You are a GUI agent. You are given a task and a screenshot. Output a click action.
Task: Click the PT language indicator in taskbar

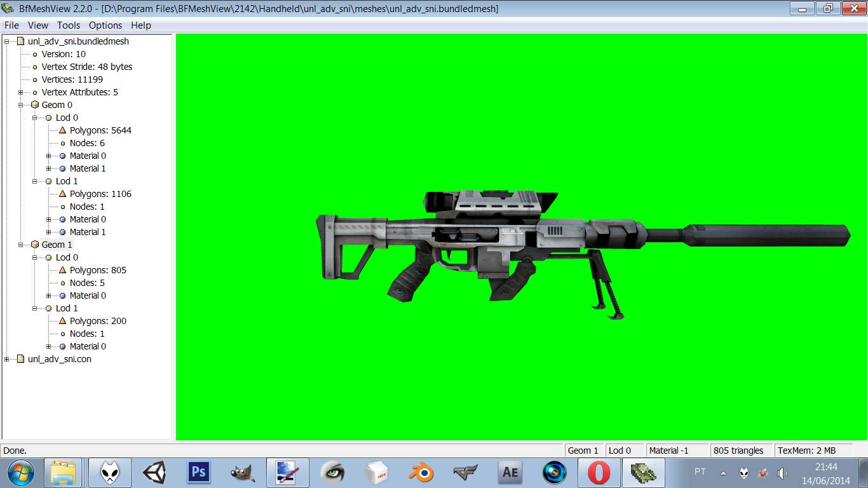coord(700,472)
